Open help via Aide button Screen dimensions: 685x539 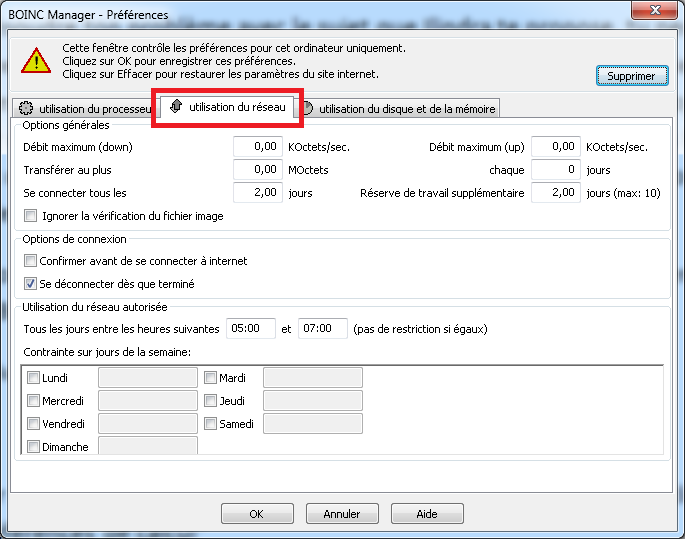[427, 514]
